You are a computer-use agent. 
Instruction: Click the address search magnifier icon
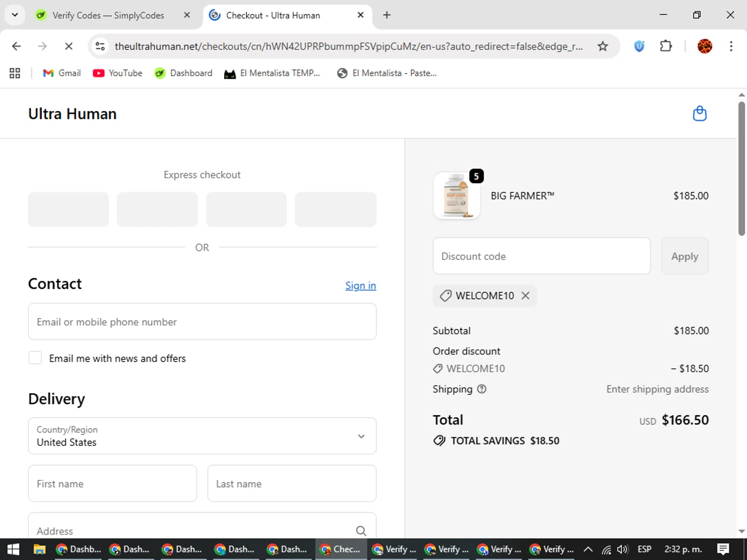[x=361, y=531]
